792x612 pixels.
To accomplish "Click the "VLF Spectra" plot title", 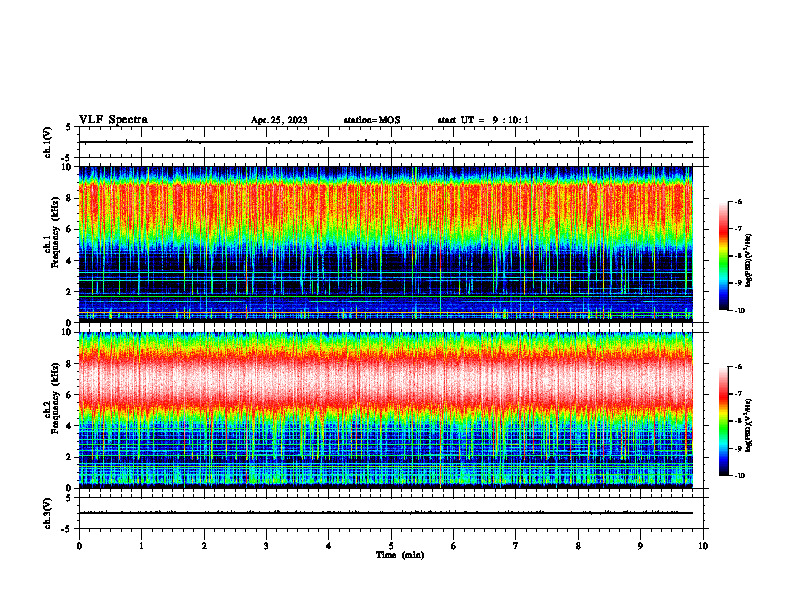I will click(x=113, y=120).
